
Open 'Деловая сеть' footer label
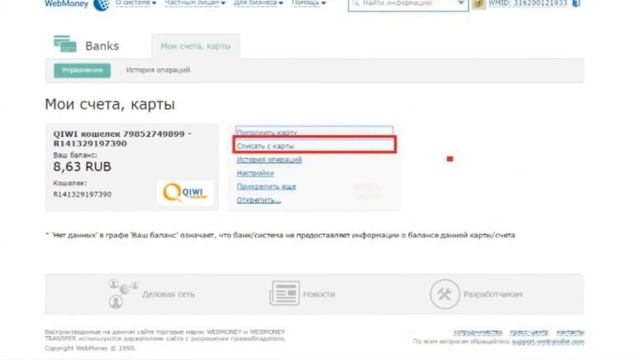pyautogui.click(x=168, y=294)
